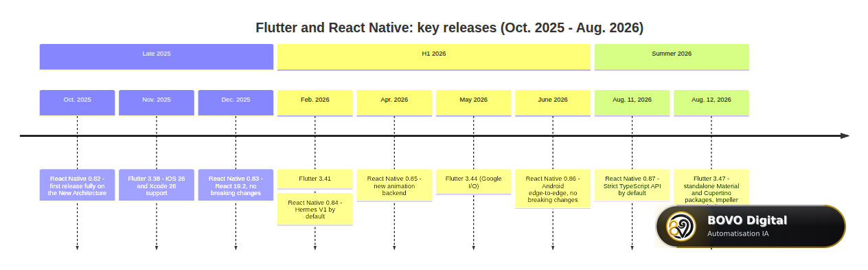
Task: Click the Flutter 3.44 (Google I/O) card
Action: tap(474, 182)
